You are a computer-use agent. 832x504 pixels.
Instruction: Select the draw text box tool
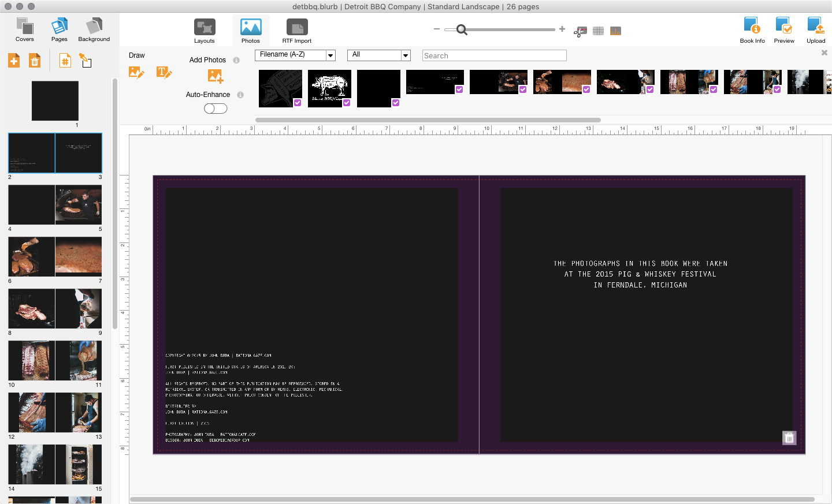[x=164, y=72]
